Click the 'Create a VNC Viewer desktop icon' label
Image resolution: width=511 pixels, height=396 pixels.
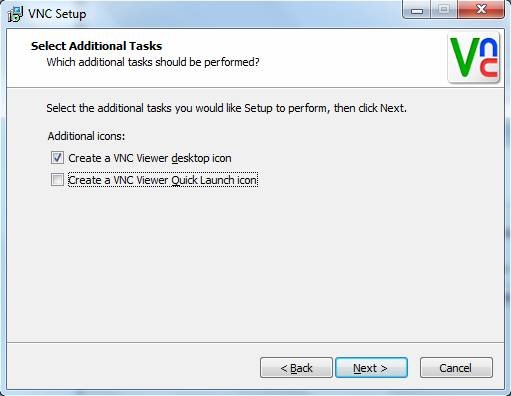pyautogui.click(x=150, y=158)
